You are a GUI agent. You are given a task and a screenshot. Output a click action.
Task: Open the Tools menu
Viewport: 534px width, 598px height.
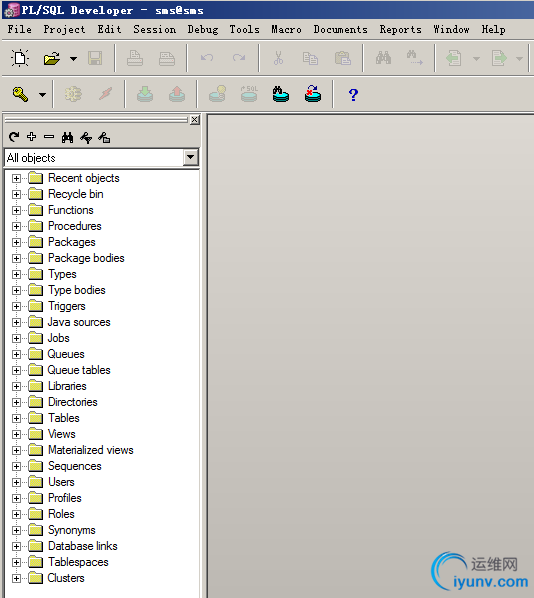[x=244, y=29]
